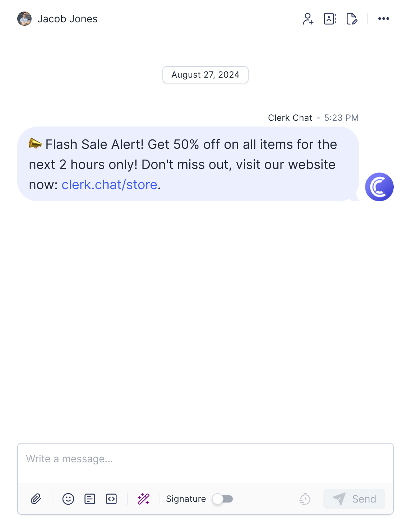The width and height of the screenshot is (411, 532).
Task: Open the emoji picker smiley icon
Action: pos(68,499)
